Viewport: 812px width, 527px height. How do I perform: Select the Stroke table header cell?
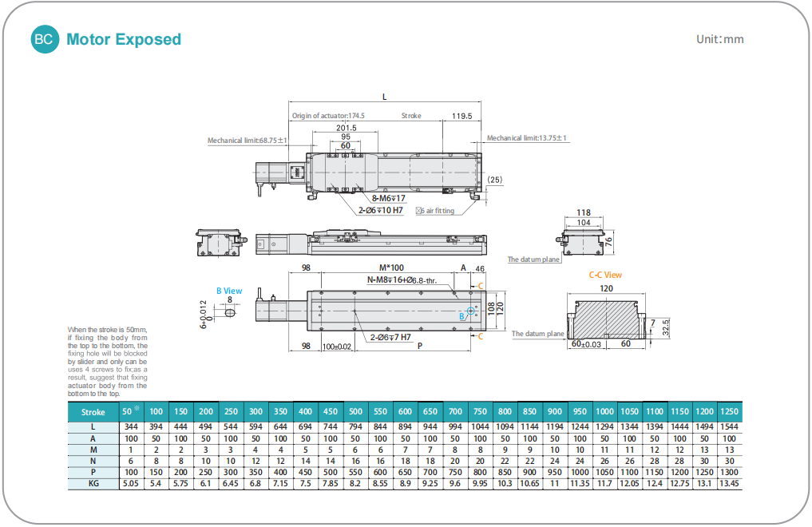[93, 412]
